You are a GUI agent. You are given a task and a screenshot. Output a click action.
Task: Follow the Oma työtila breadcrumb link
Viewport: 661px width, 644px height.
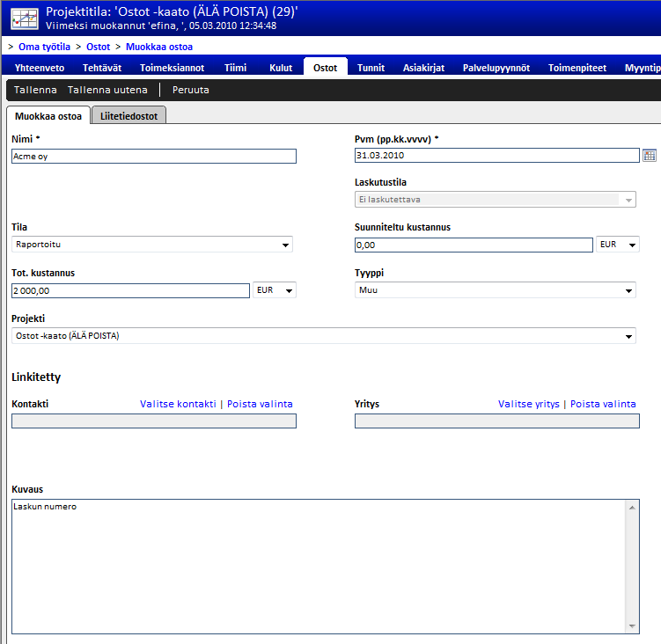44,47
